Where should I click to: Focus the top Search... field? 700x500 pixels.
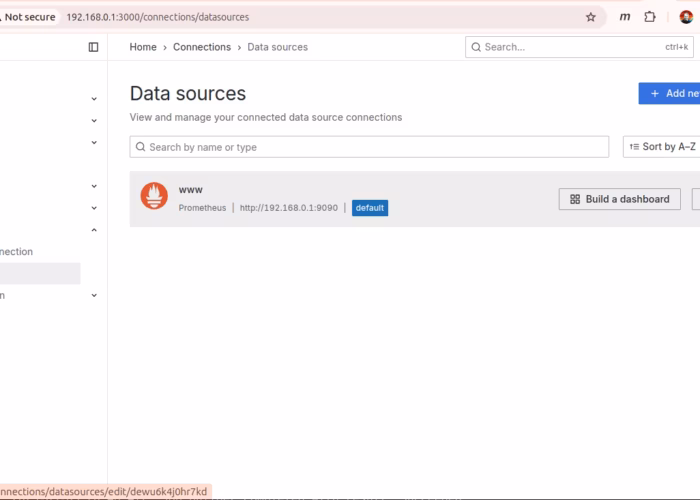[579, 47]
